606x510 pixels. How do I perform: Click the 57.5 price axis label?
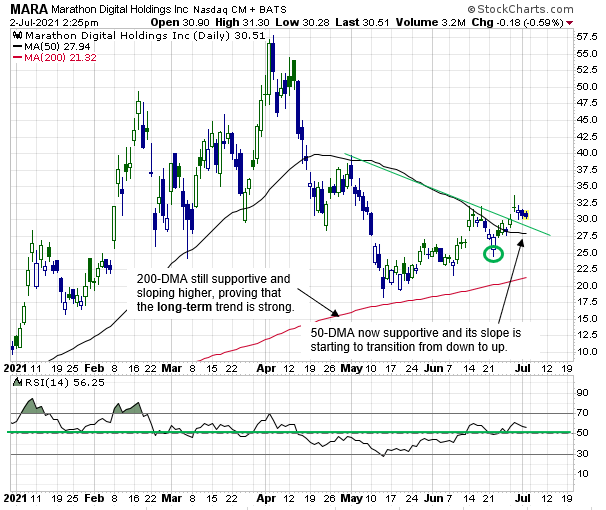[587, 37]
